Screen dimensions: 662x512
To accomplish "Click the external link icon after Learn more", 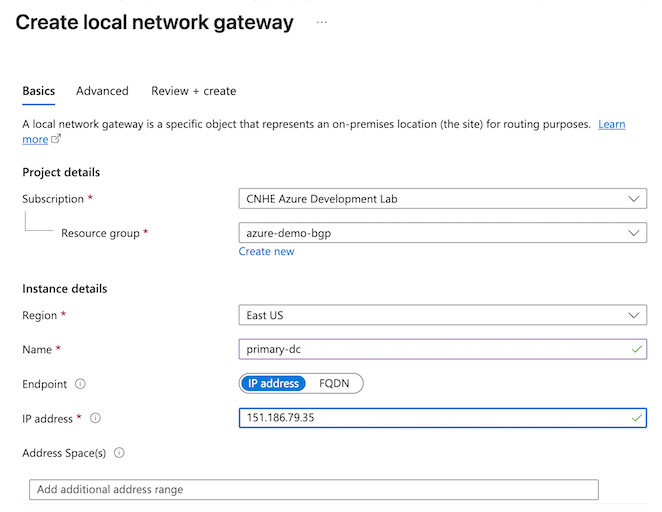I will pos(56,138).
